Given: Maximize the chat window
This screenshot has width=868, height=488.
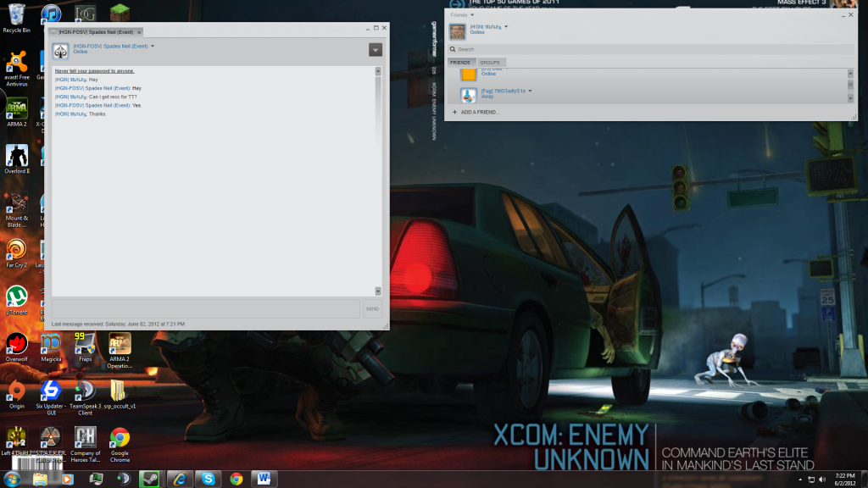Looking at the screenshot, I should pyautogui.click(x=376, y=28).
